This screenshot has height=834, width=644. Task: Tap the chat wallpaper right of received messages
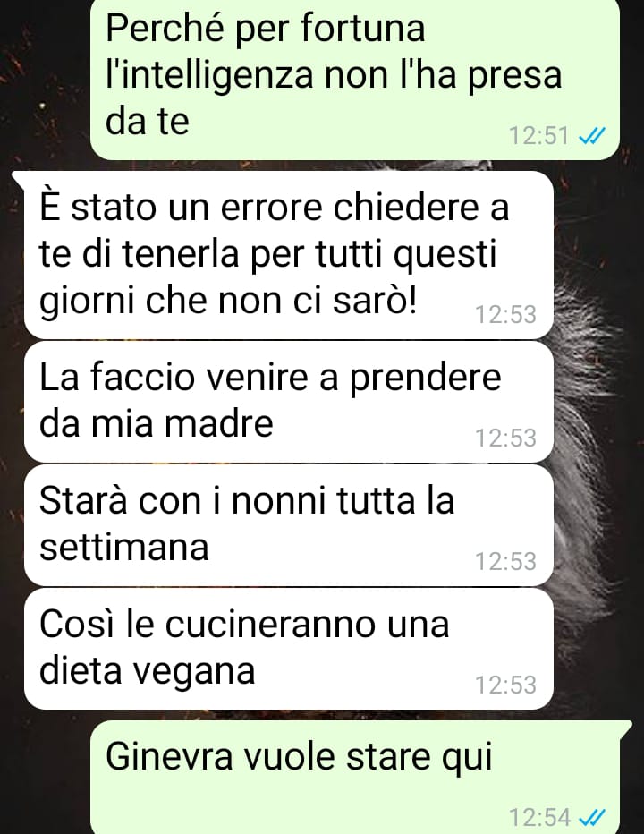(598, 426)
